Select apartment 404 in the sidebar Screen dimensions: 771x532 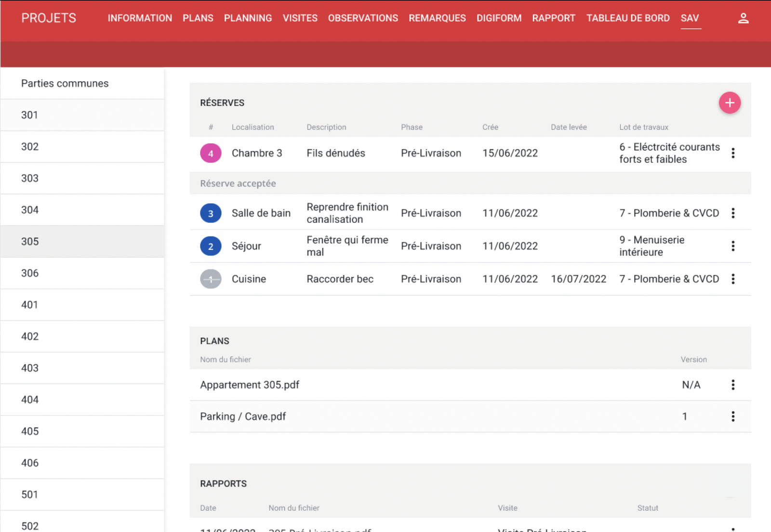82,400
